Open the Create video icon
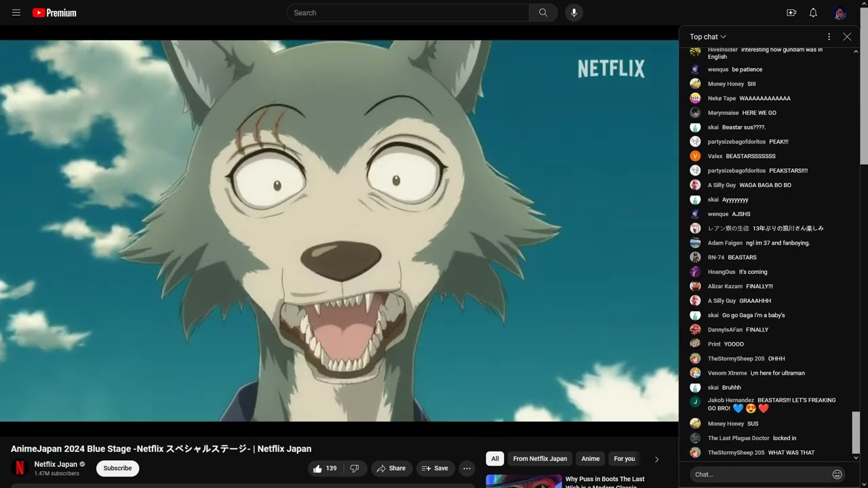The width and height of the screenshot is (868, 488). click(791, 13)
